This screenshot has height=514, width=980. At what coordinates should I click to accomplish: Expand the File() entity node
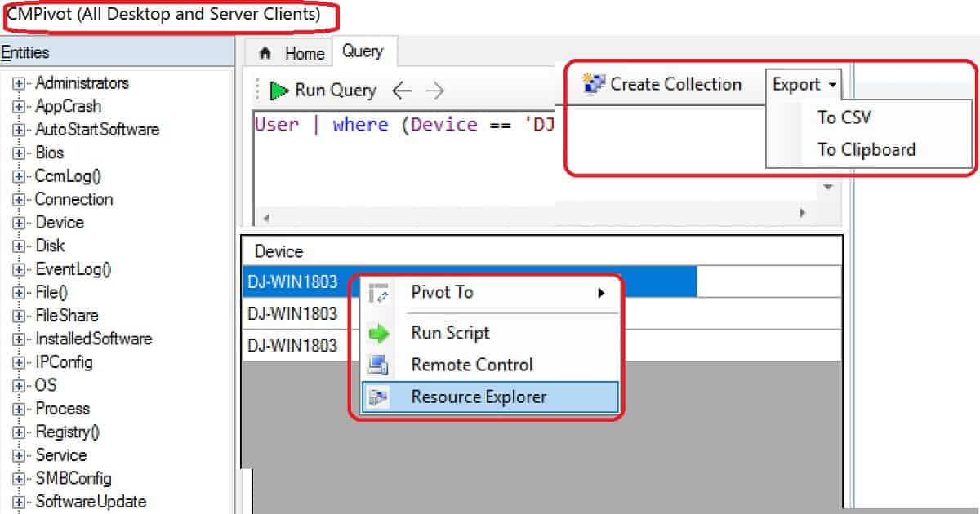click(19, 292)
